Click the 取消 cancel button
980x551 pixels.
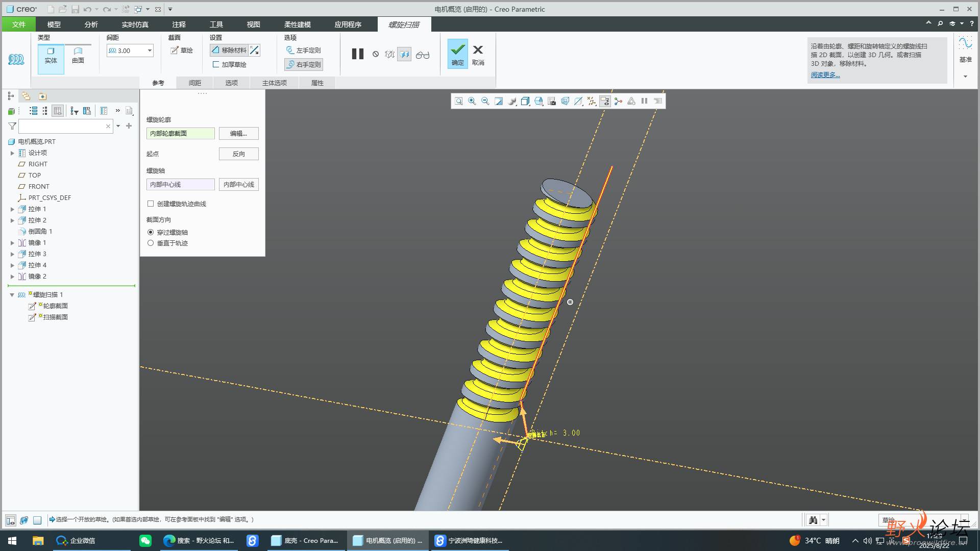pos(478,55)
